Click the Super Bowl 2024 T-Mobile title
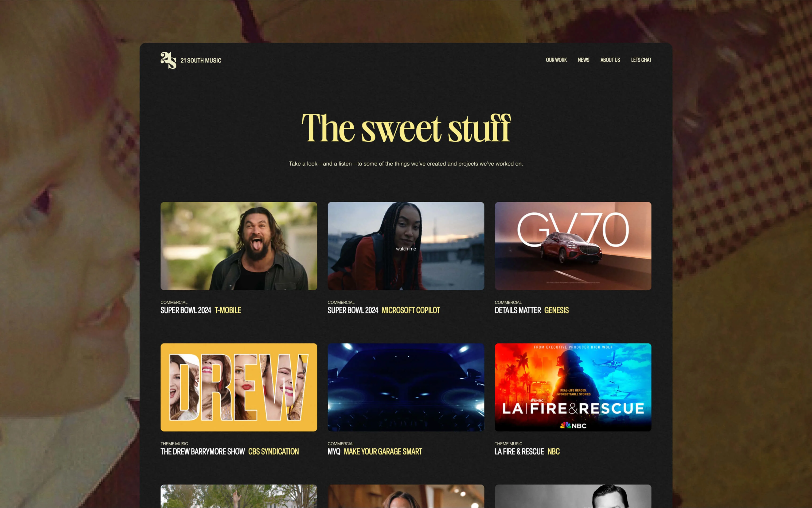Image resolution: width=812 pixels, height=508 pixels. coord(201,310)
